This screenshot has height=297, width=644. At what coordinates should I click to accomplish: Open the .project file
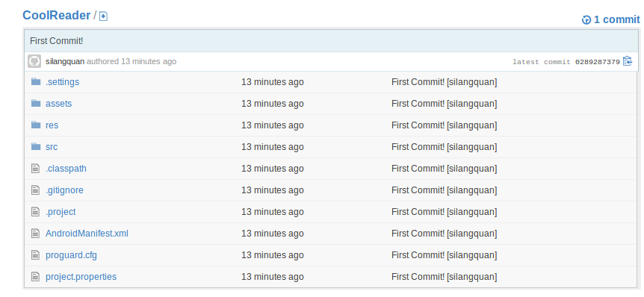61,212
